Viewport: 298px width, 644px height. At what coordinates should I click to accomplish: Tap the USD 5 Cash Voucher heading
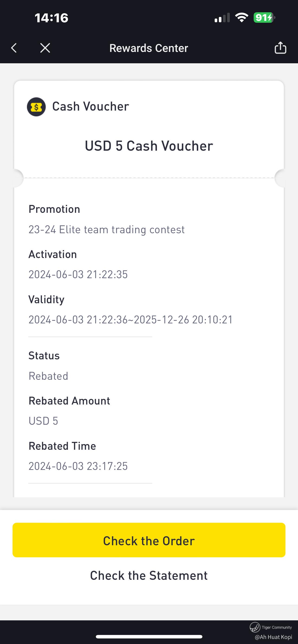tap(149, 146)
